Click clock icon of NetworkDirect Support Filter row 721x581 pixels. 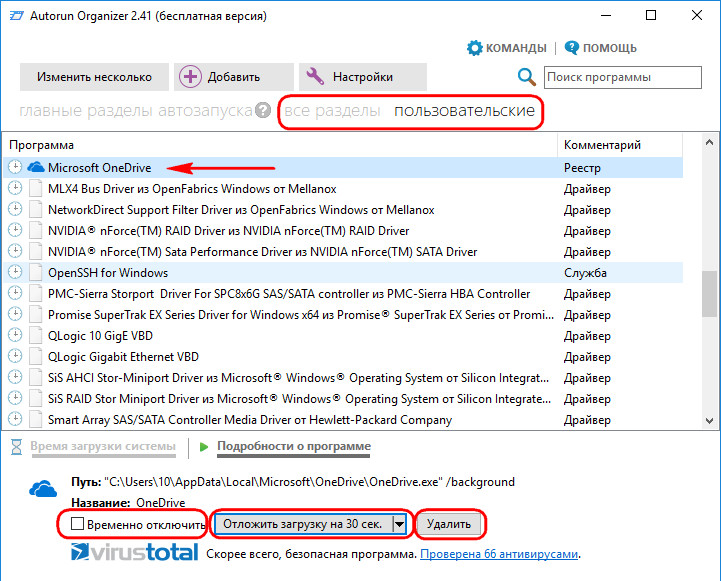pos(15,210)
